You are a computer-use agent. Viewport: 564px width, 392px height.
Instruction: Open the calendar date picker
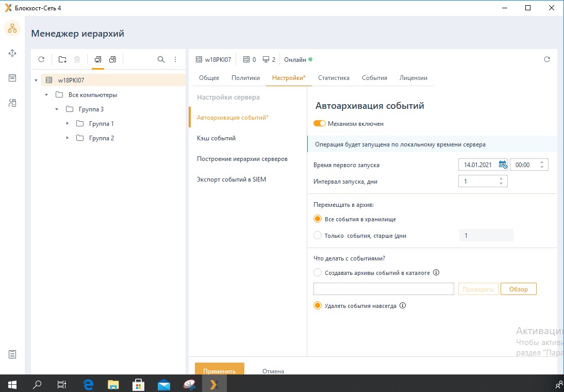tap(503, 165)
